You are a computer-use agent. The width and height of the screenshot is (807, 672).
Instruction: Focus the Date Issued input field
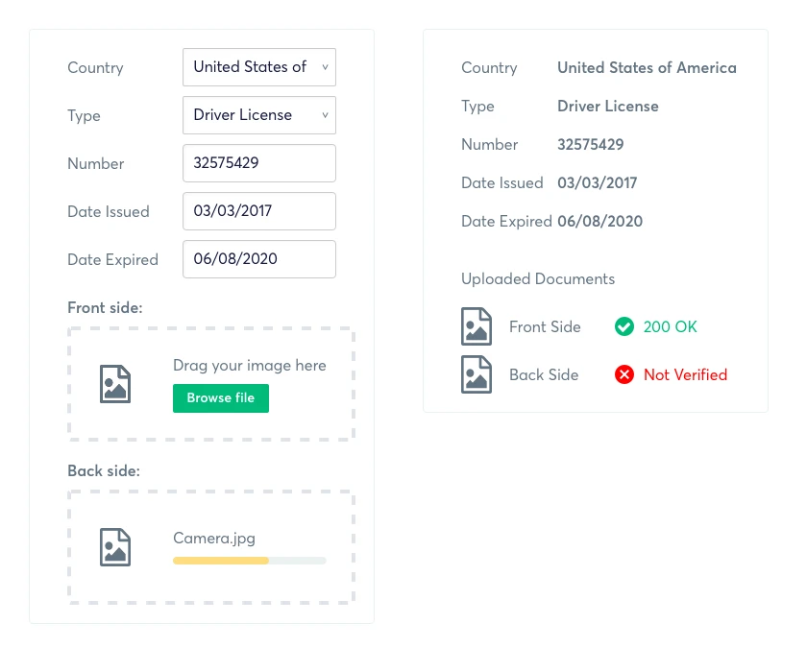[259, 211]
